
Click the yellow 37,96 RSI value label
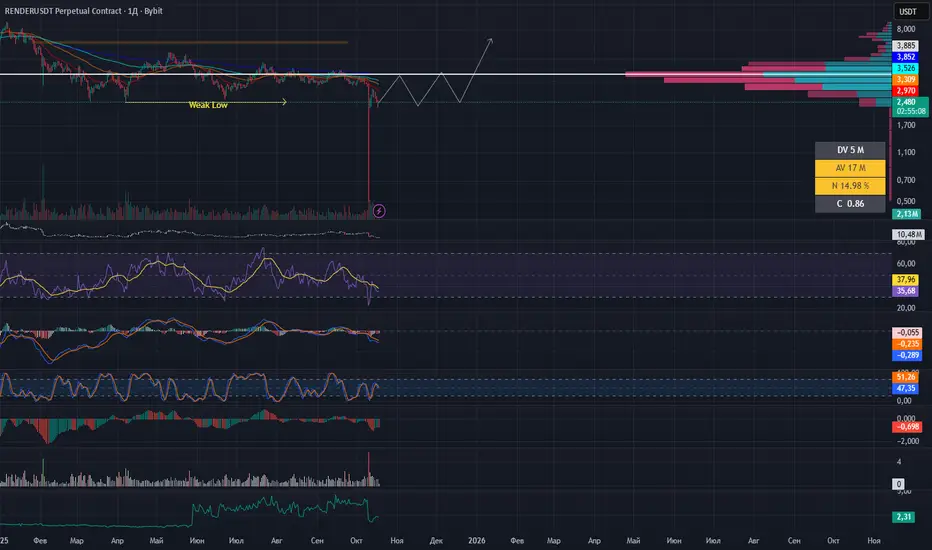pos(905,279)
